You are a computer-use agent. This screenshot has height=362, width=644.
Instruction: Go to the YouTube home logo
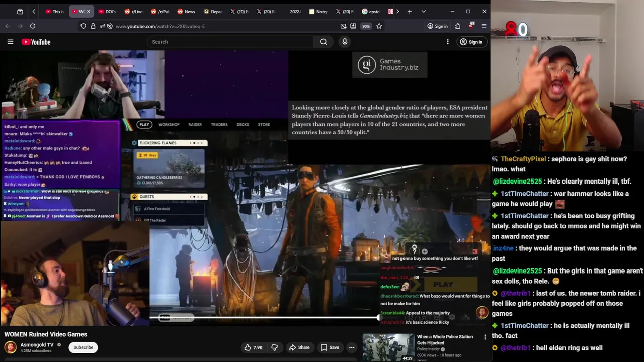coord(36,42)
